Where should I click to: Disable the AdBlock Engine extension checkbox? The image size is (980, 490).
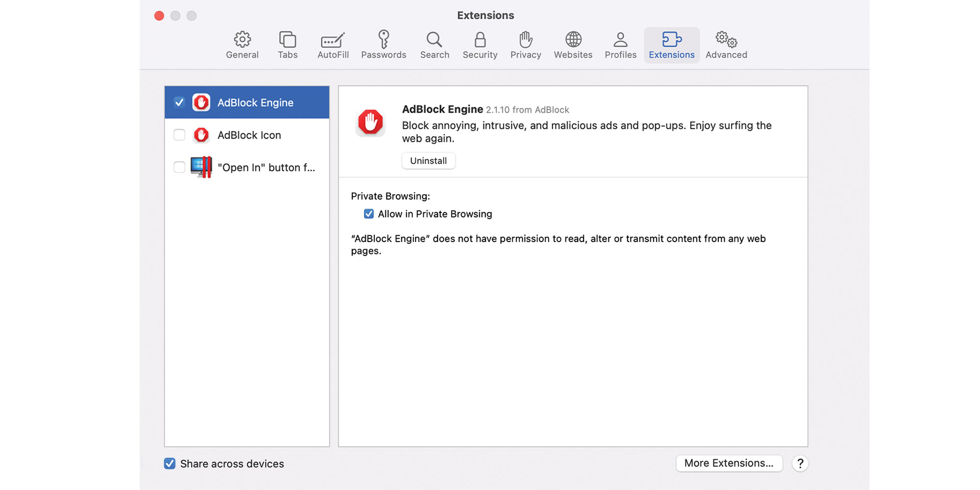pos(179,102)
